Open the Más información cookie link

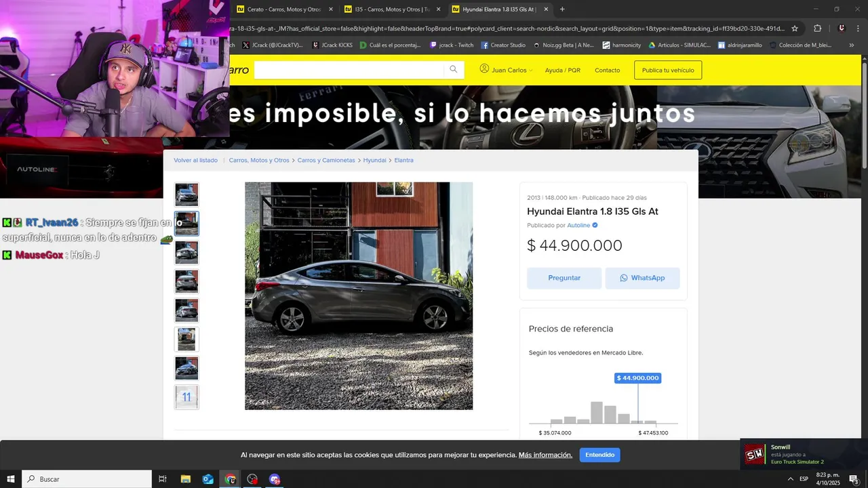tap(545, 455)
